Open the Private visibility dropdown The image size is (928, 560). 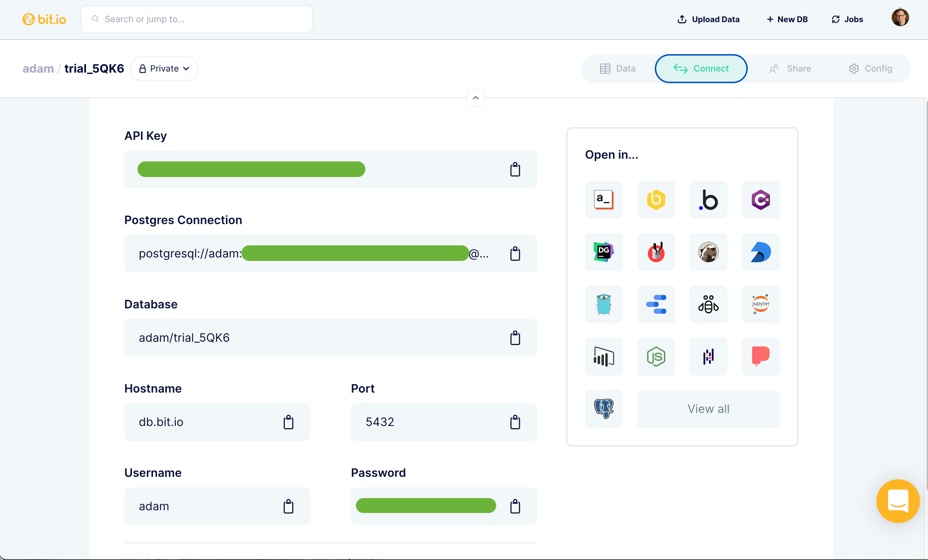tap(164, 69)
